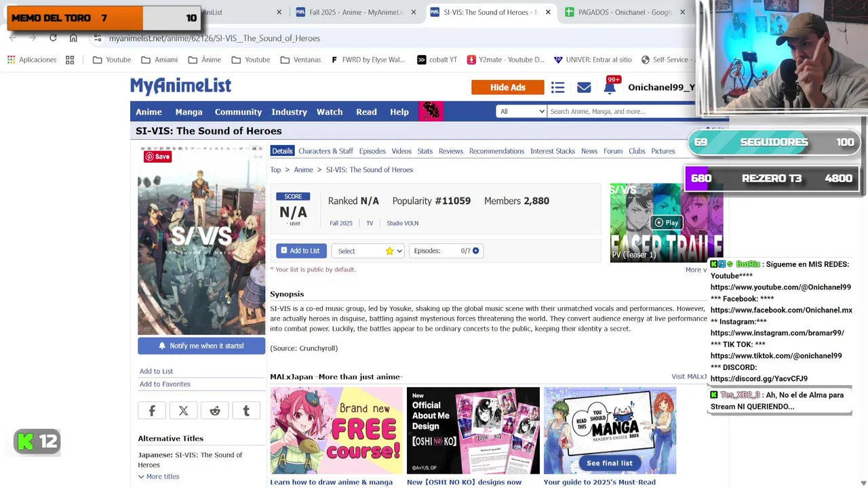Click the Hide Ads button
868x488 pixels.
coord(508,87)
